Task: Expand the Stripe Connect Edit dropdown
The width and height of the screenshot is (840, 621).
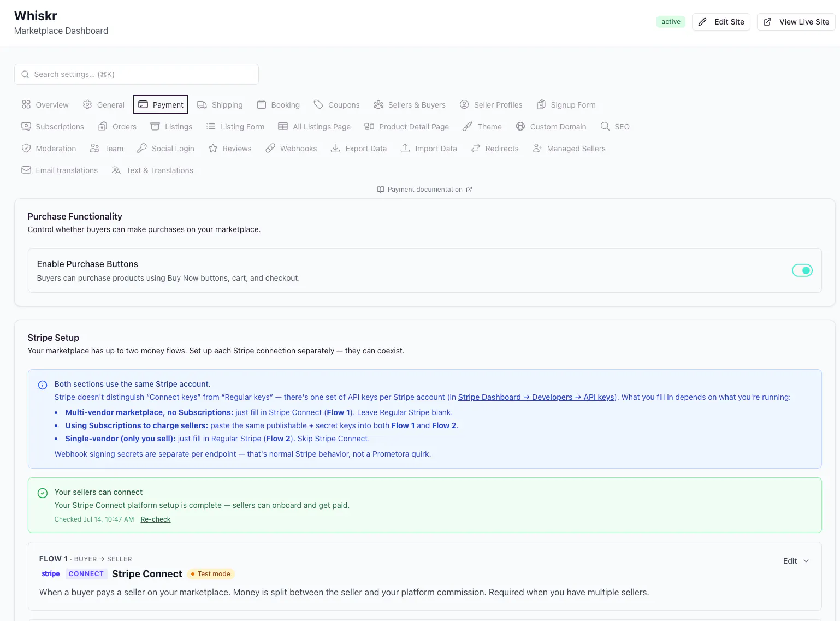Action: (796, 561)
